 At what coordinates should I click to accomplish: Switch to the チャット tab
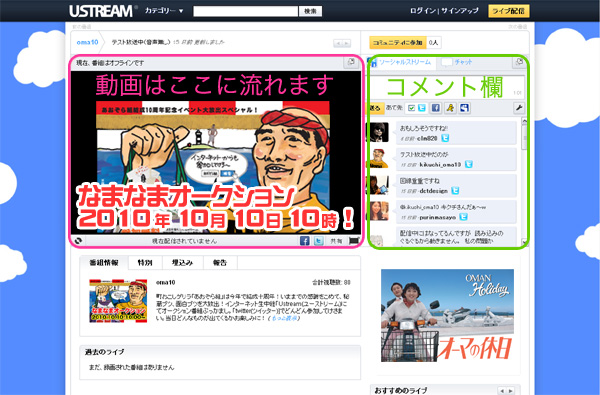tap(457, 62)
